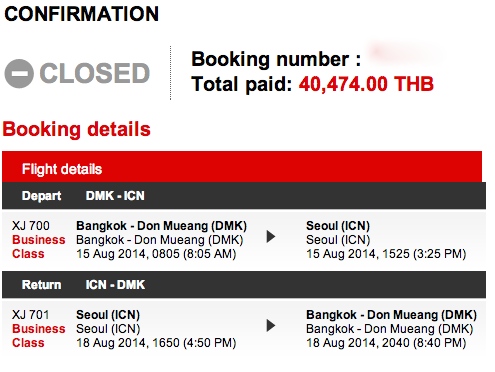The height and width of the screenshot is (372, 495).
Task: Click Business Class label for departing flight
Action: tap(39, 247)
